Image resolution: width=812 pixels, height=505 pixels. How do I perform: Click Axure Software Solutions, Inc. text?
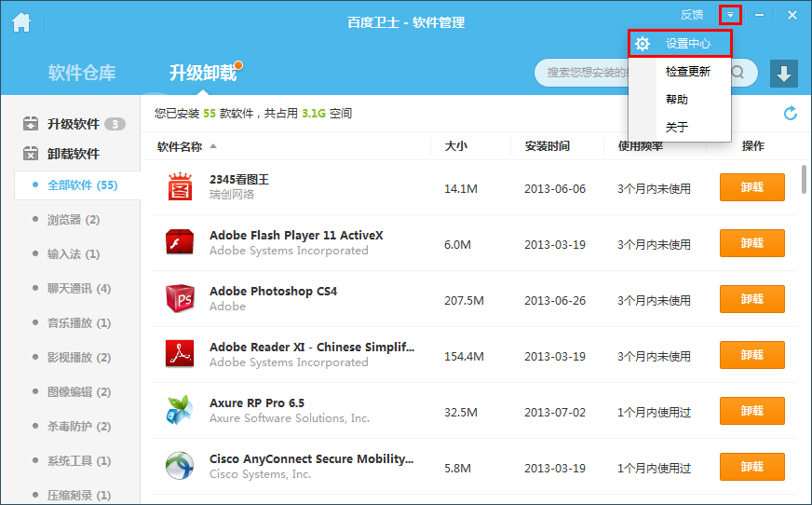tap(290, 418)
